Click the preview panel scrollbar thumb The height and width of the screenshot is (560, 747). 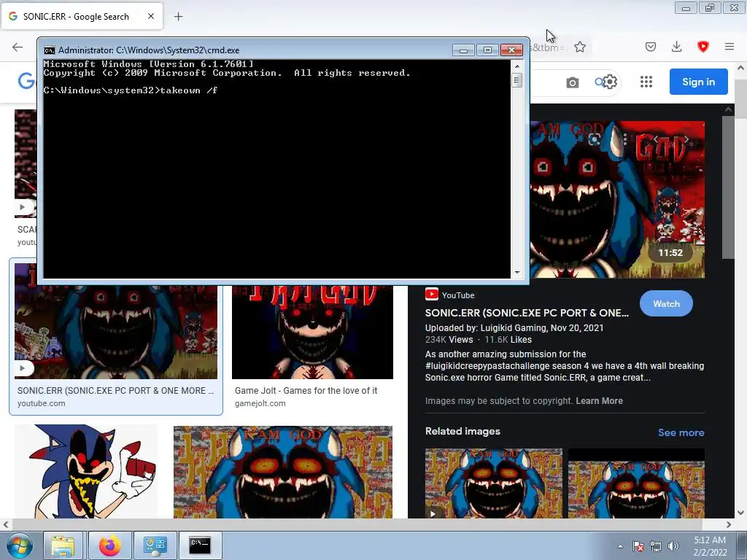(x=728, y=187)
